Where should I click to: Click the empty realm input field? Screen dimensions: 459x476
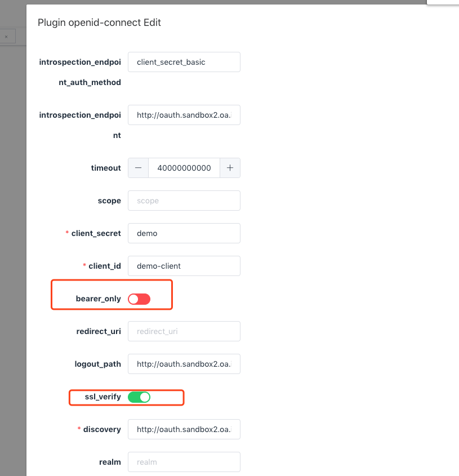click(x=184, y=462)
